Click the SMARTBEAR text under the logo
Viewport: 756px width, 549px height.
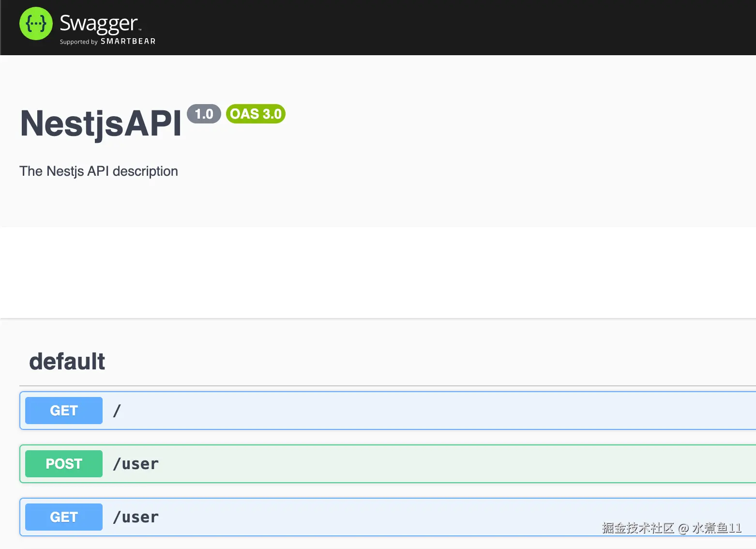128,42
